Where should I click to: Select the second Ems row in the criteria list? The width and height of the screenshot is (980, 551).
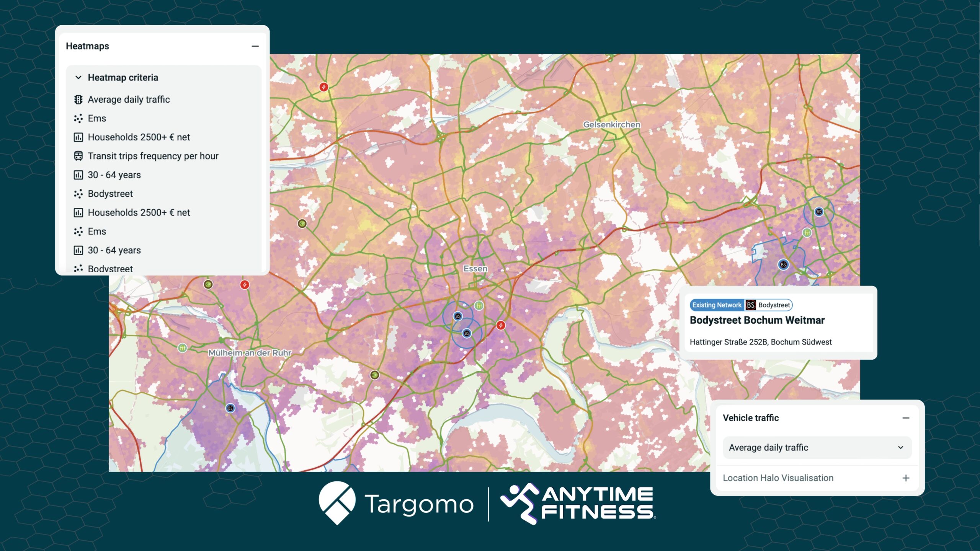click(x=164, y=231)
